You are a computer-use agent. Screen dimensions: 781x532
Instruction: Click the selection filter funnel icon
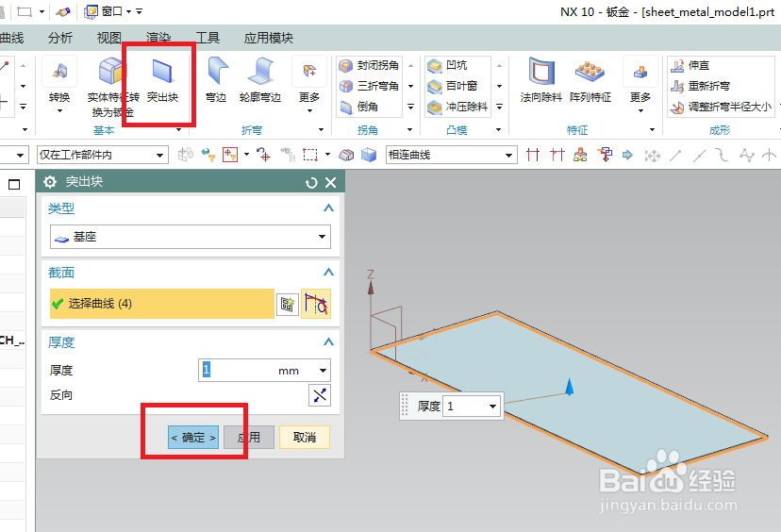208,155
